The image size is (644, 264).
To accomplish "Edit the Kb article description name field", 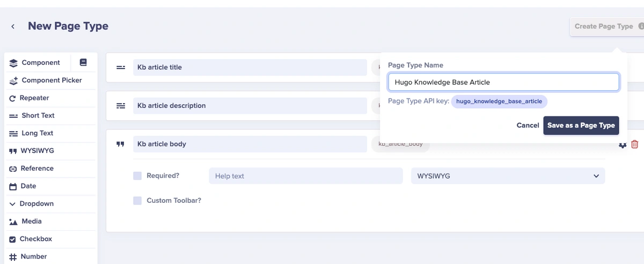I will pos(250,106).
